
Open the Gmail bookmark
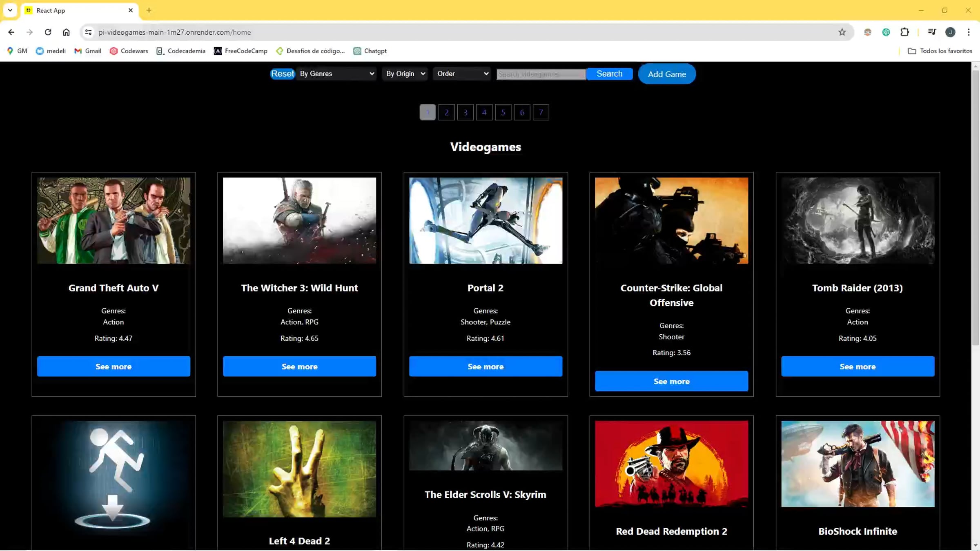(88, 51)
